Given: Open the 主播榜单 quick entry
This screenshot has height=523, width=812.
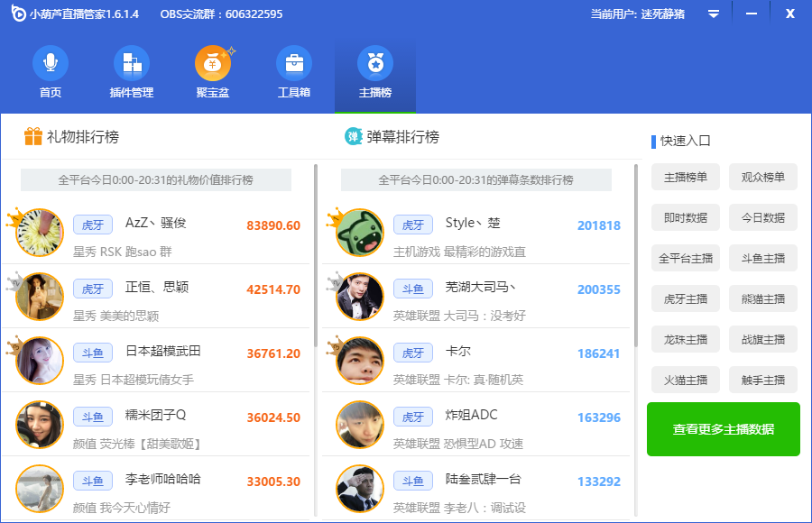Looking at the screenshot, I should coord(686,178).
